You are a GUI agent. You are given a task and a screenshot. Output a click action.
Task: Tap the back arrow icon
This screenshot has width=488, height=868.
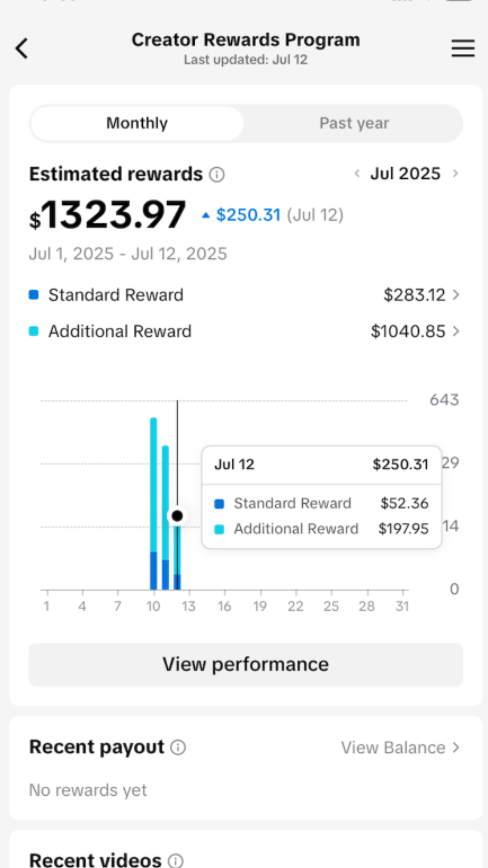point(22,48)
